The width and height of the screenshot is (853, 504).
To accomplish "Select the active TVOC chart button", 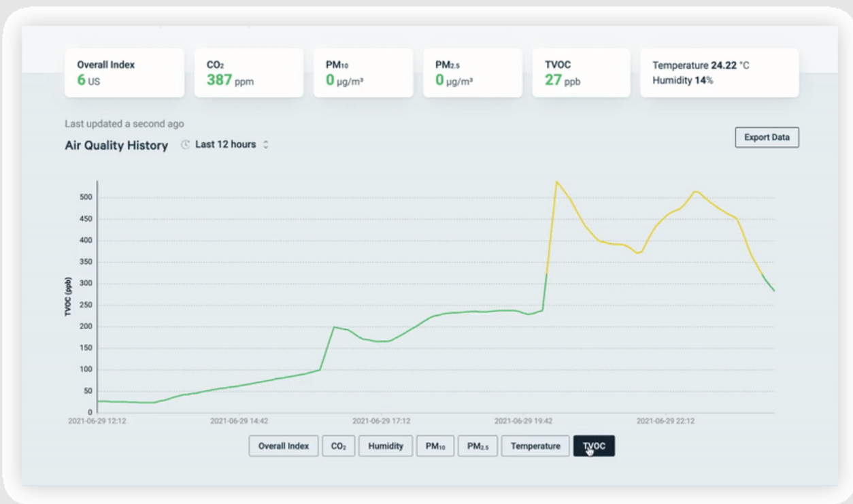I will pyautogui.click(x=594, y=446).
